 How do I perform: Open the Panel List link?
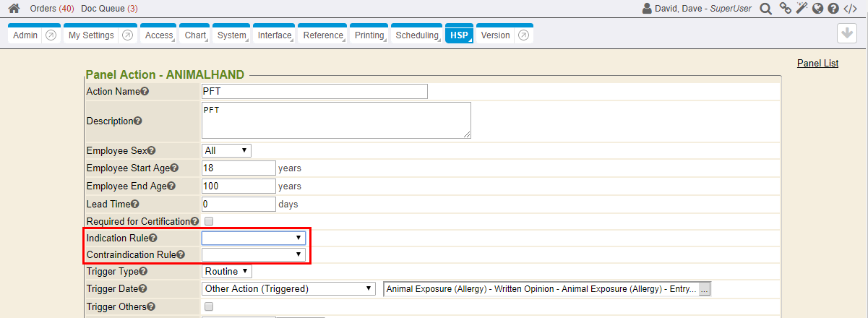tap(817, 64)
